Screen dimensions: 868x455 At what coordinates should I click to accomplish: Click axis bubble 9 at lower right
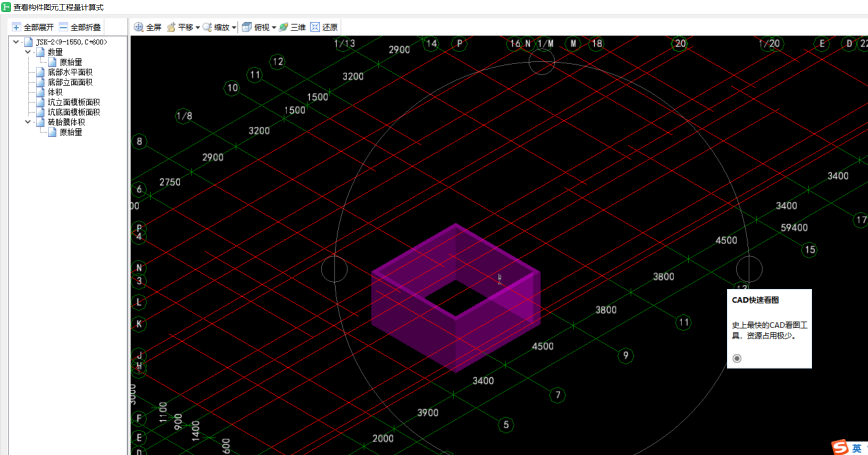(625, 355)
